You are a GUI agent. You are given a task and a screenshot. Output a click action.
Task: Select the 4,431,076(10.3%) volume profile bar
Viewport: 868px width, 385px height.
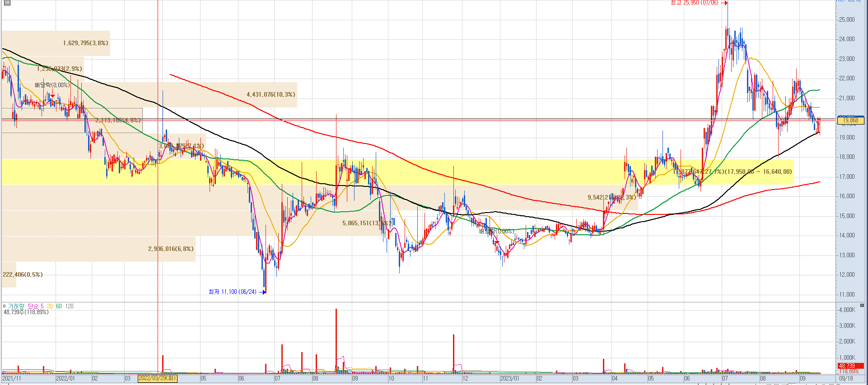149,95
